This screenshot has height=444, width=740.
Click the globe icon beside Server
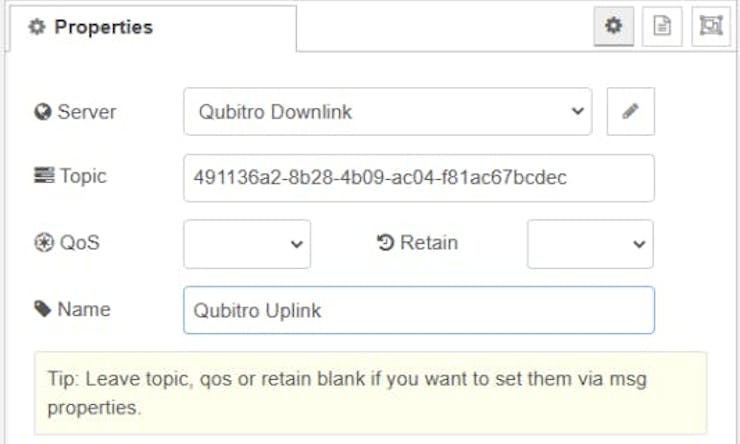point(43,112)
